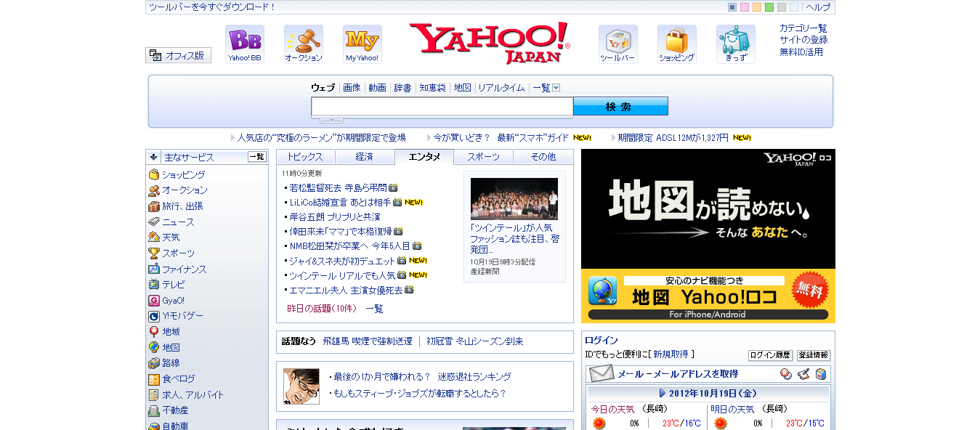The width and height of the screenshot is (980, 430).
Task: Click the 路線 train icon
Action: [154, 363]
